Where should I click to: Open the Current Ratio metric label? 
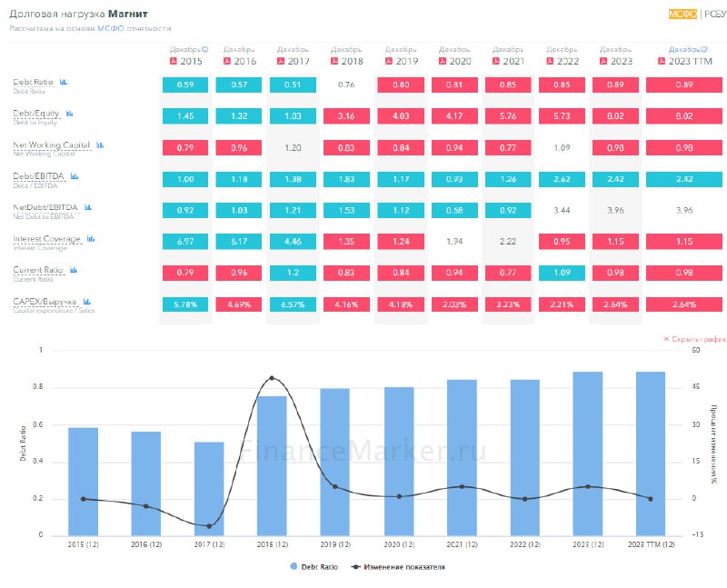click(x=38, y=270)
